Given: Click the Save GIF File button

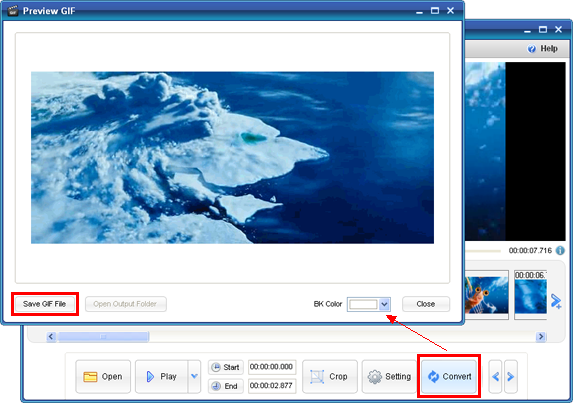Looking at the screenshot, I should click(x=45, y=304).
